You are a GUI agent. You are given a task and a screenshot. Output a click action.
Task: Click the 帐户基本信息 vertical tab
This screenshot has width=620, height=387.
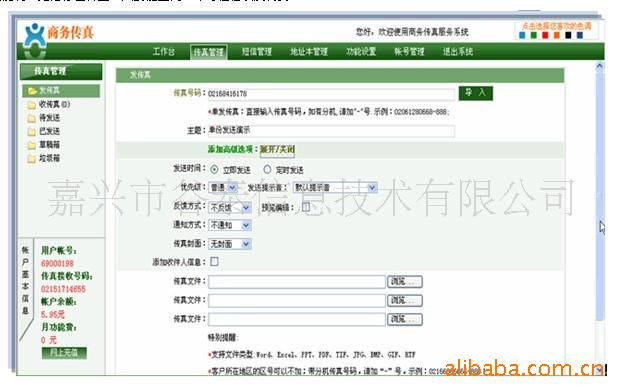pos(25,280)
